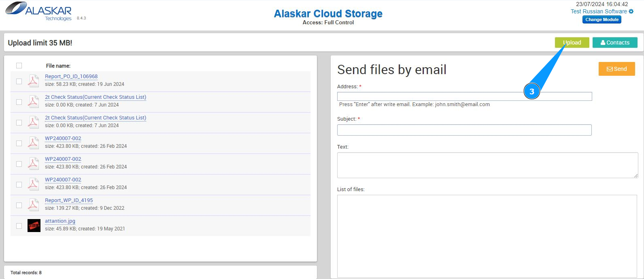Open the Contacts button
This screenshot has width=644, height=279.
(614, 43)
